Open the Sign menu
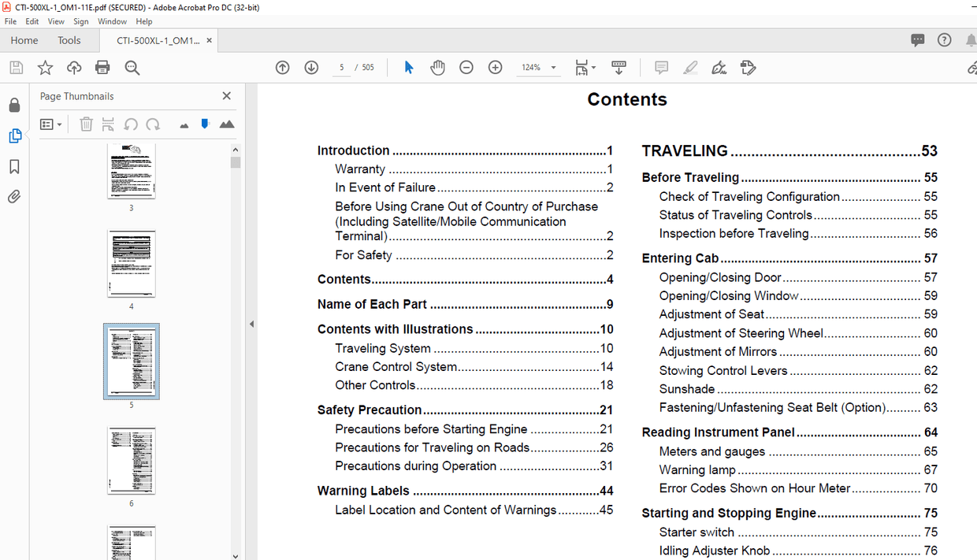The height and width of the screenshot is (560, 977). [80, 21]
